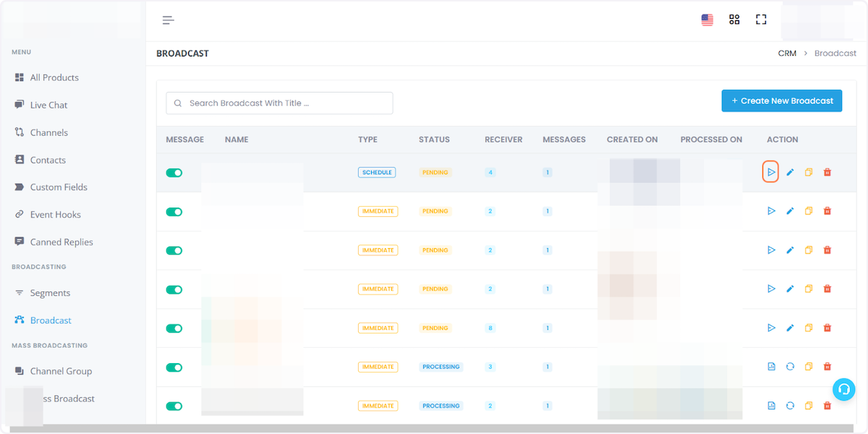Follow the CRM breadcrumb link
The height and width of the screenshot is (434, 868).
tap(787, 54)
